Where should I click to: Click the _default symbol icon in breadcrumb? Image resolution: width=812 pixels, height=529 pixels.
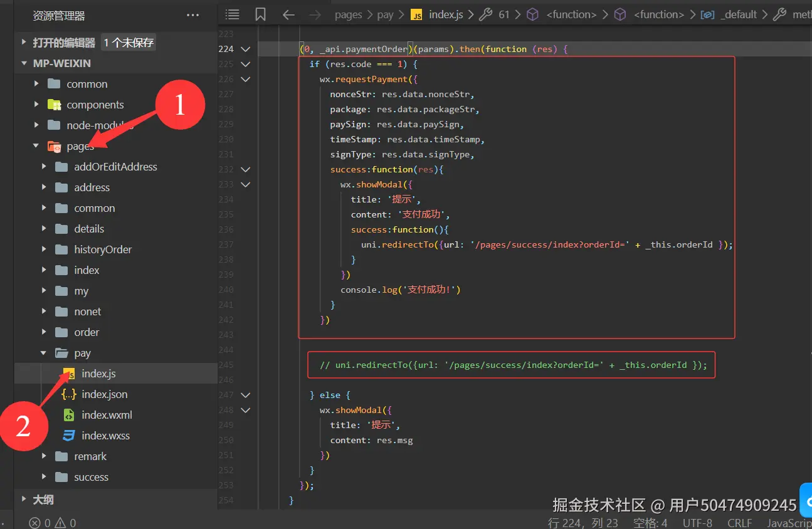coord(708,14)
